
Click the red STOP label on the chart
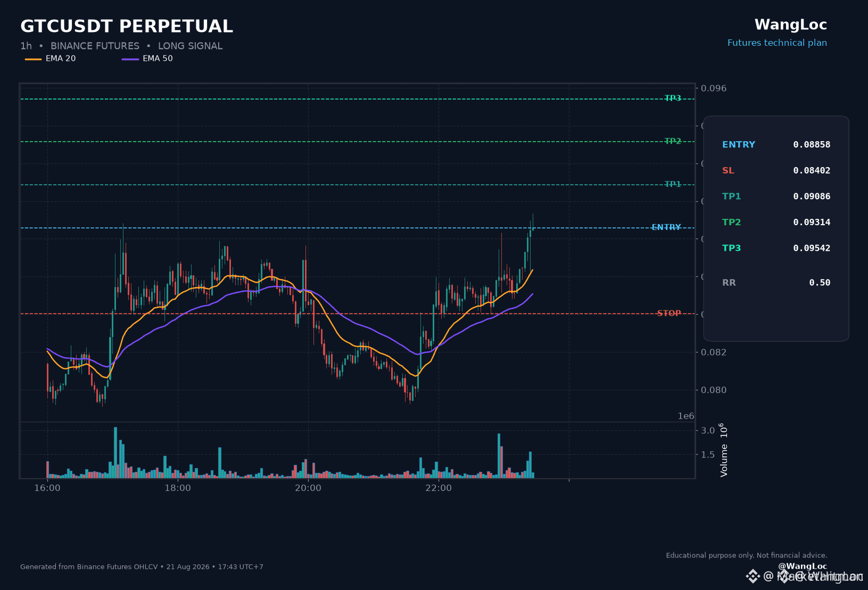tap(669, 313)
